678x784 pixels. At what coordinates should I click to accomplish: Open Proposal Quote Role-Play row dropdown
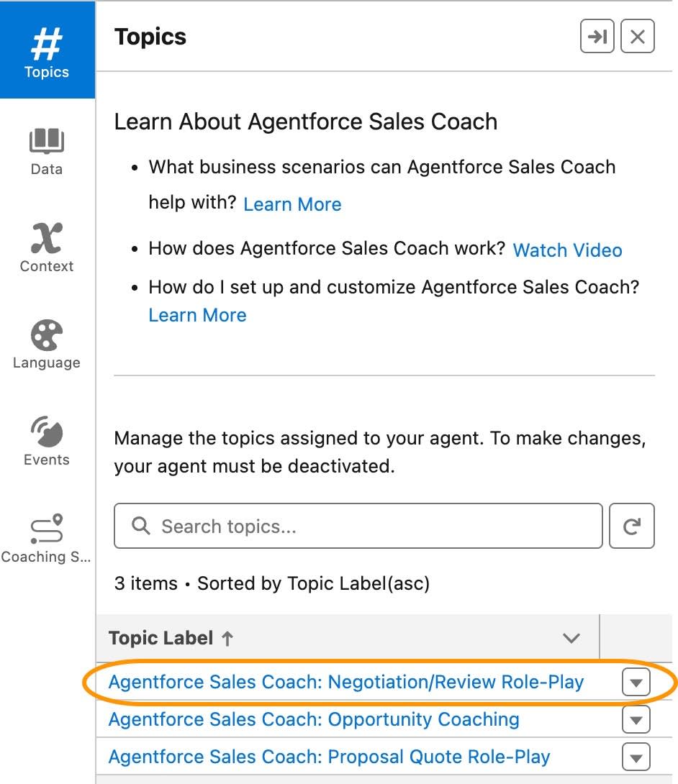636,757
